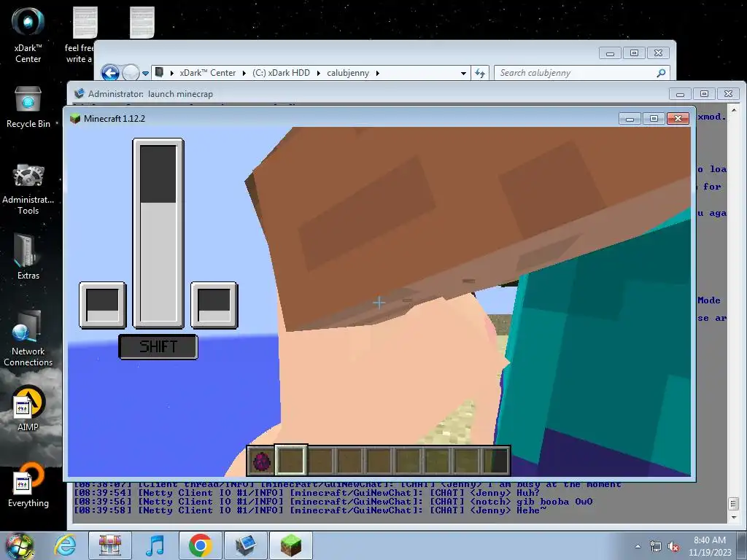The height and width of the screenshot is (560, 747).
Task: Open the store-like app in taskbar
Action: pyautogui.click(x=110, y=545)
